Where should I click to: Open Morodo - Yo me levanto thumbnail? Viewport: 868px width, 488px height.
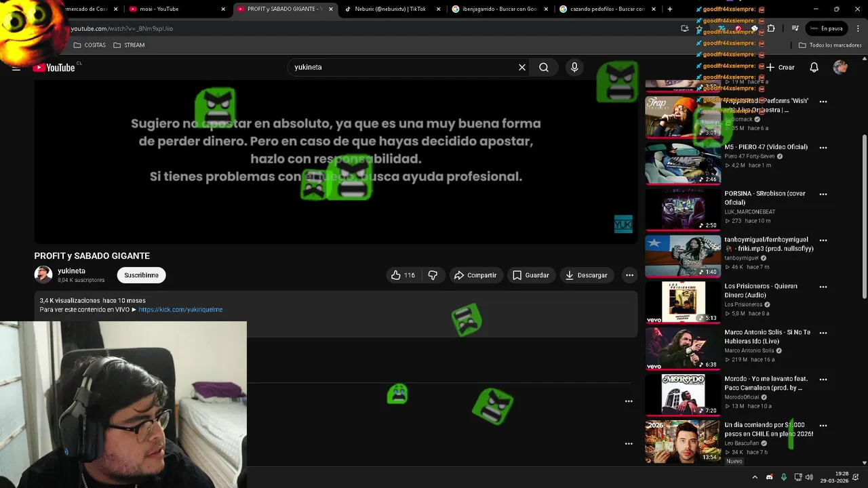[x=683, y=395]
